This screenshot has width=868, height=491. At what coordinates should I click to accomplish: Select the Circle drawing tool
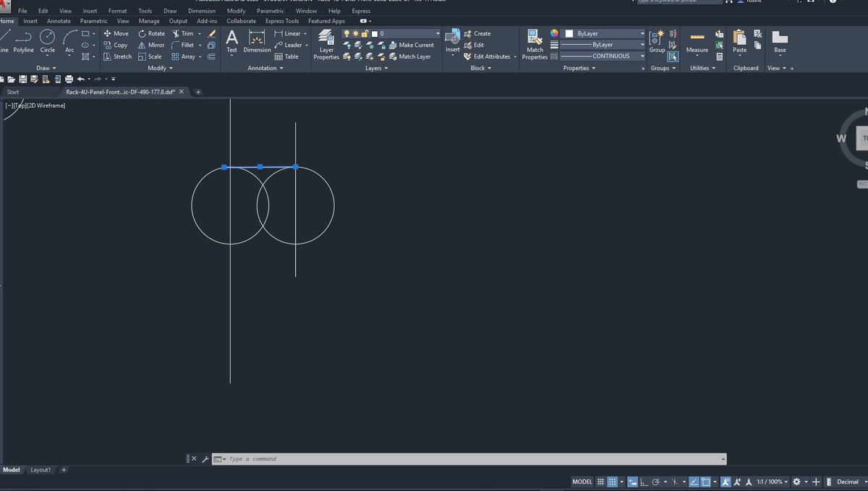click(x=47, y=41)
